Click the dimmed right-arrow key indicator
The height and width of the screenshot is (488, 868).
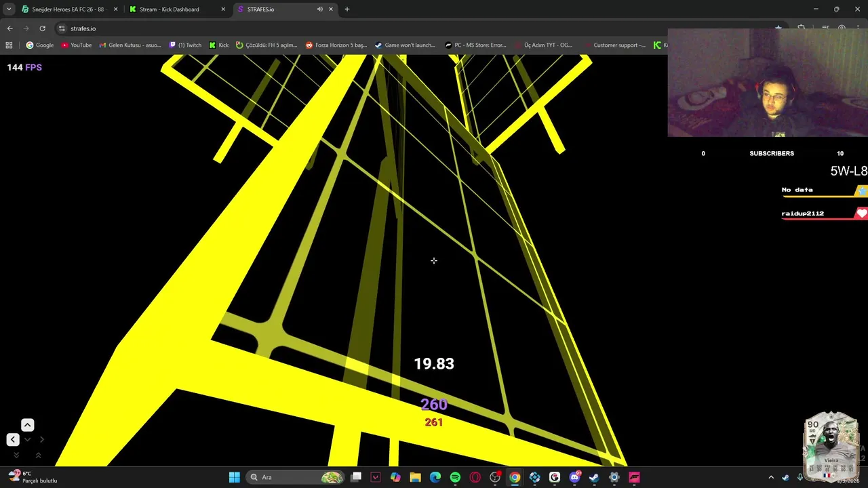pos(41,439)
